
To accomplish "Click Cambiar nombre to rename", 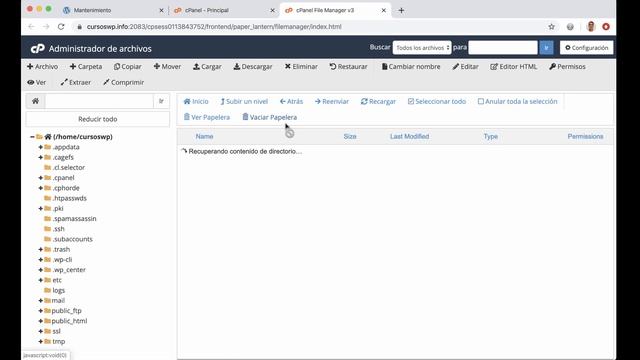I will pos(411,67).
